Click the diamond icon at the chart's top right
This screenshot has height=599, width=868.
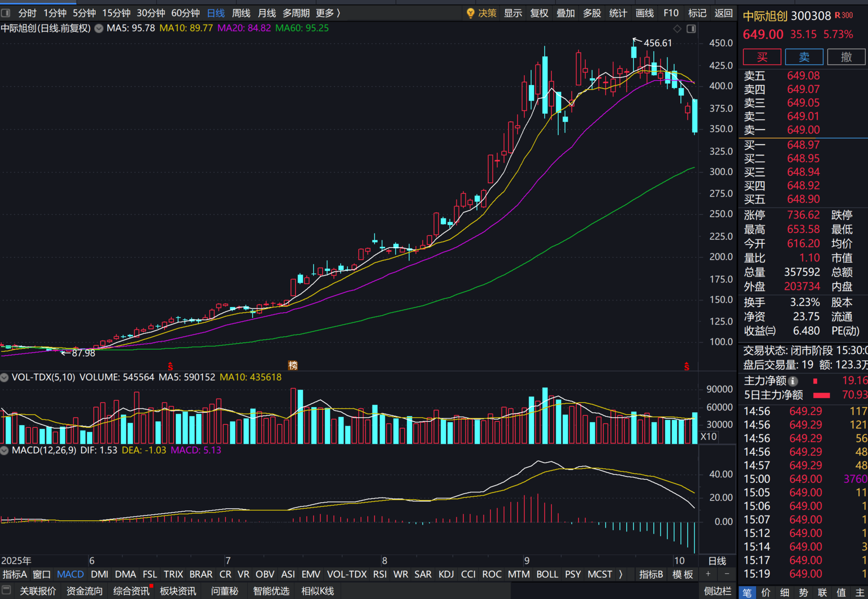677,29
